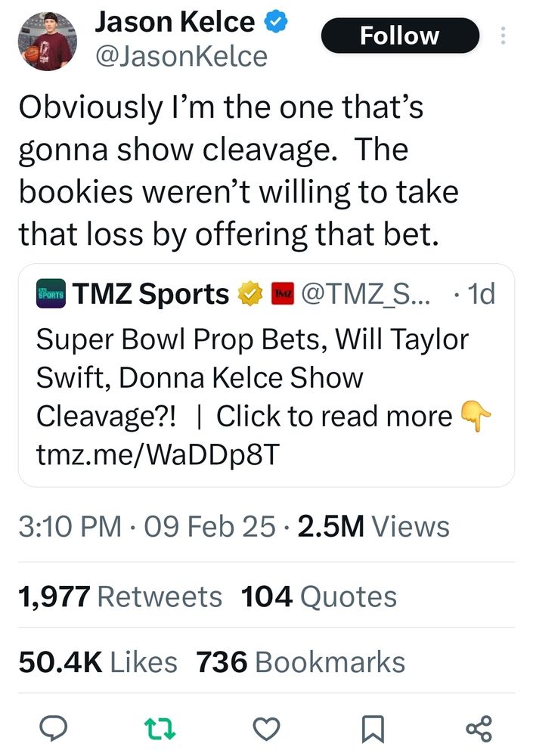
Task: Like the tweet with the heart icon
Action: coord(265,728)
